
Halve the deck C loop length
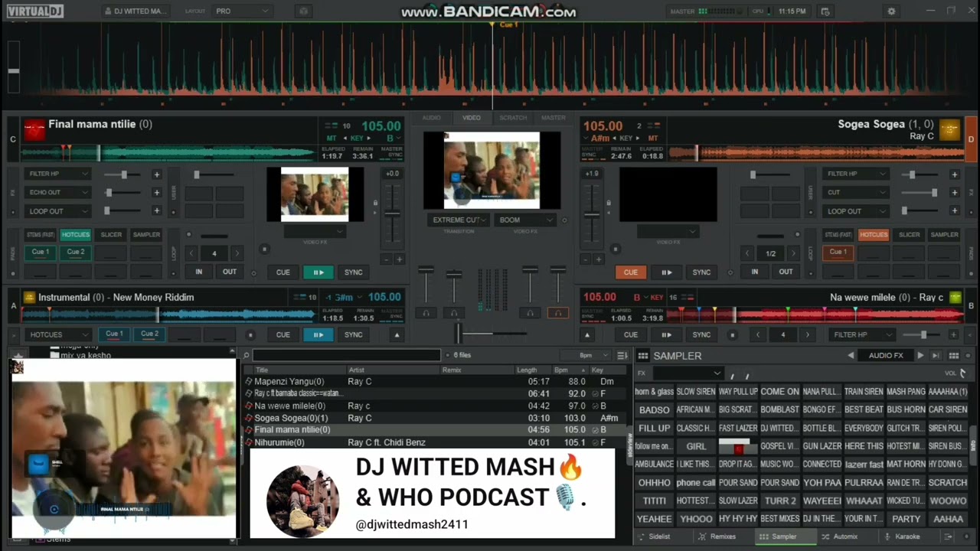192,253
